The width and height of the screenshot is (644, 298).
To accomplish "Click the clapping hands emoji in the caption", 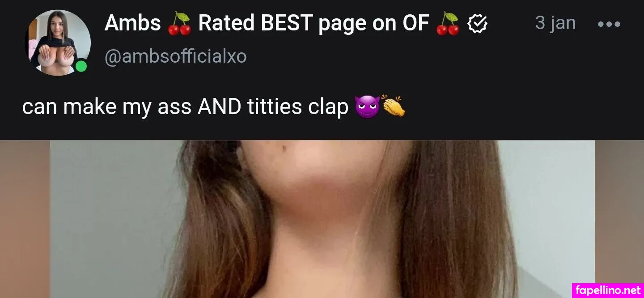I will 393,106.
